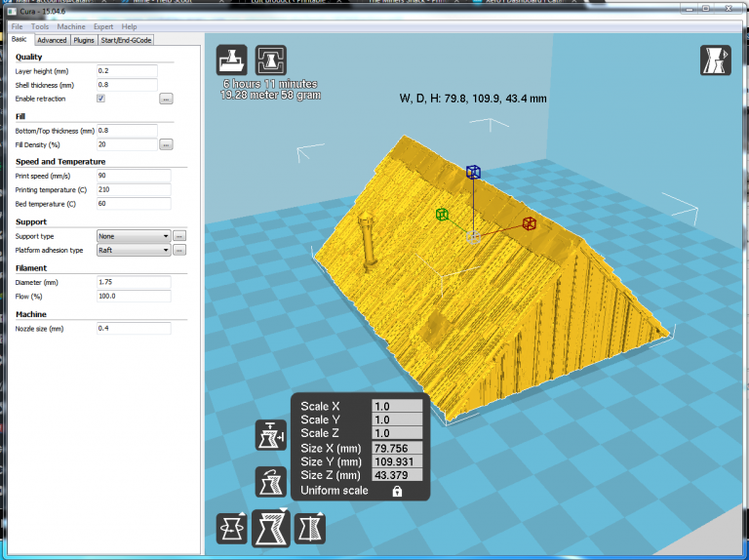Click the Scale to max icon
This screenshot has height=560, width=749.
pos(270,434)
